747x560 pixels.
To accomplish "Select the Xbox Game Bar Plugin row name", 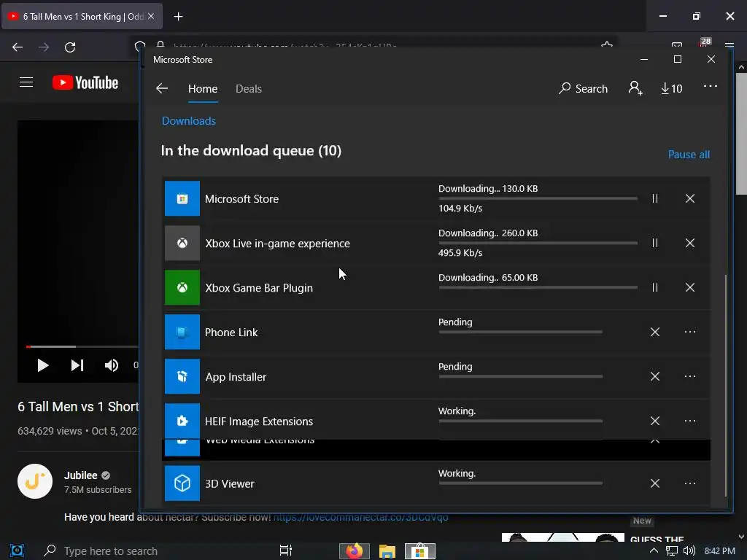I will [x=259, y=287].
